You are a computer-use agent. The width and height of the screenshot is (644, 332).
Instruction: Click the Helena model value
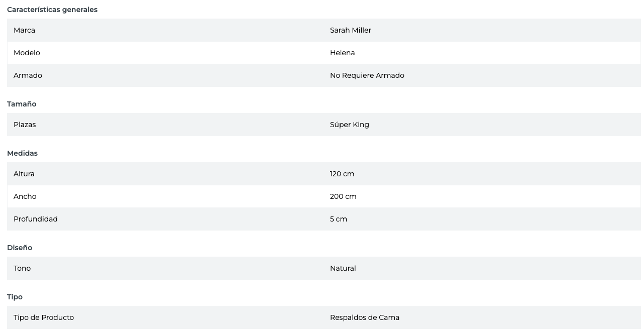tap(342, 53)
